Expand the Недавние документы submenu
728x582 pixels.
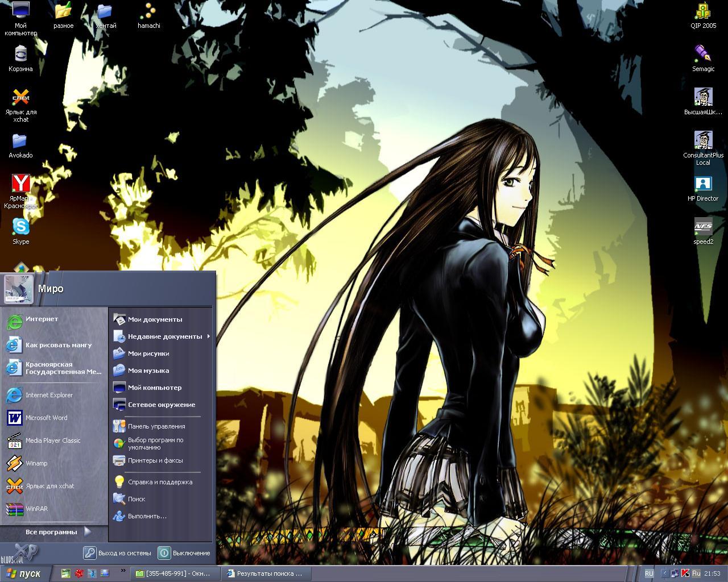[162, 336]
